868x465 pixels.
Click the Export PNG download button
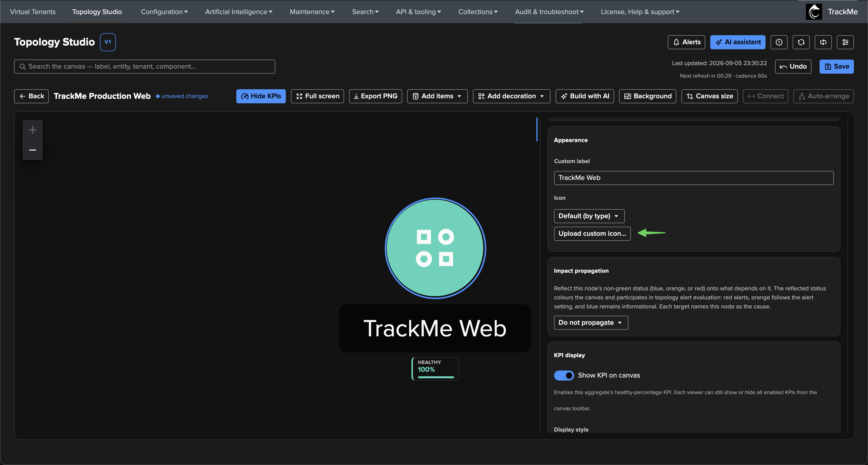click(375, 96)
